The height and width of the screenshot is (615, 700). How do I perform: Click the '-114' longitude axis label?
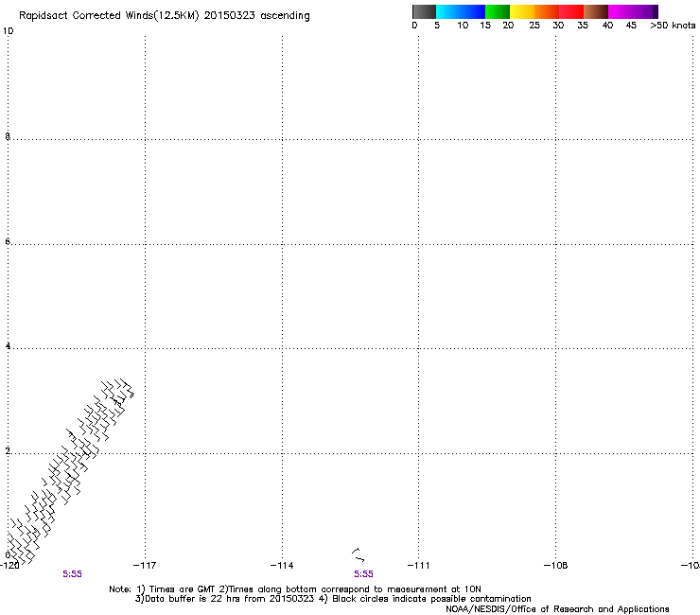[x=282, y=566]
